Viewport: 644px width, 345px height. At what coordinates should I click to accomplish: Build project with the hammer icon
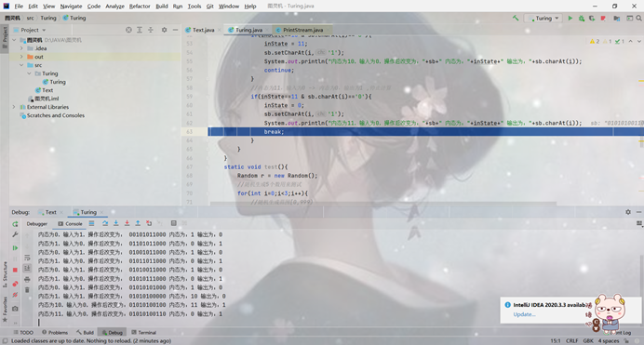[x=516, y=18]
